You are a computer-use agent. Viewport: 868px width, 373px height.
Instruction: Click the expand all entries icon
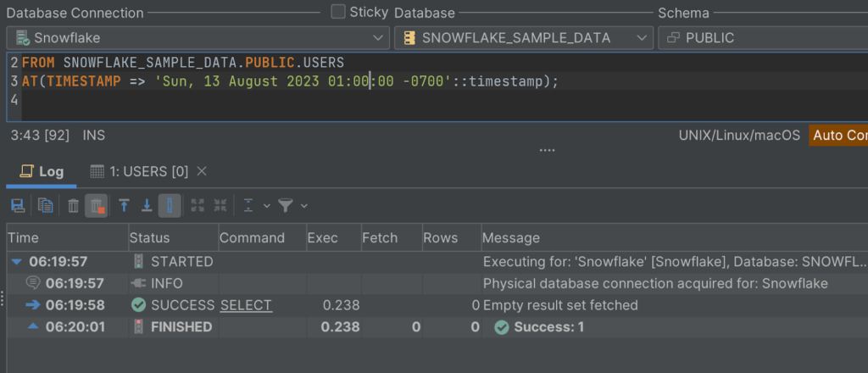198,206
